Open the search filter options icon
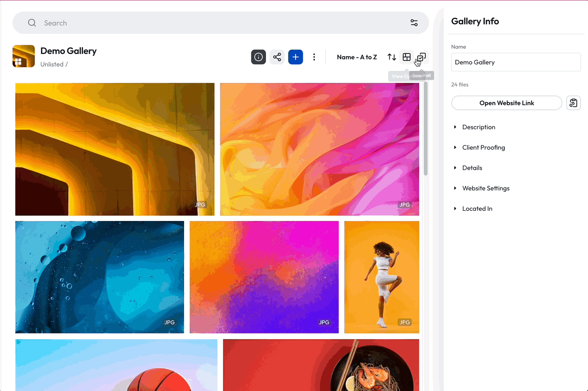 point(414,23)
